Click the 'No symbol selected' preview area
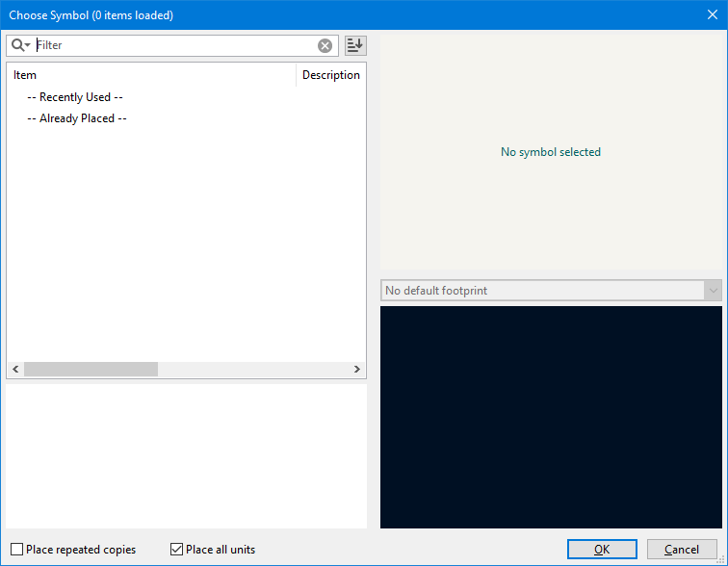Screen dimensions: 728x566 coord(551,152)
